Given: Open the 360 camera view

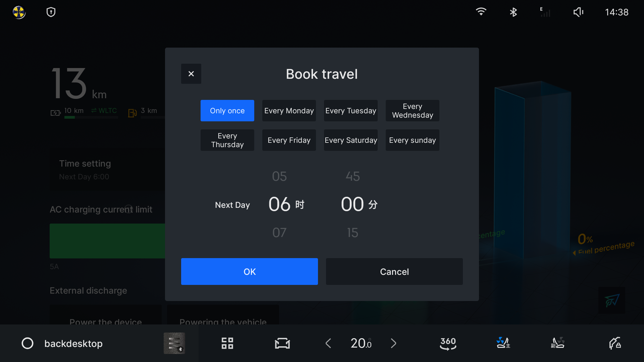Looking at the screenshot, I should click(x=448, y=343).
